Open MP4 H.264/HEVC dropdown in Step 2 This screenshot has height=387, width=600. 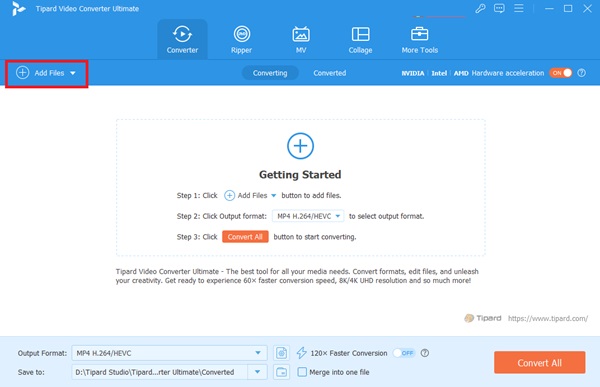[x=308, y=216]
